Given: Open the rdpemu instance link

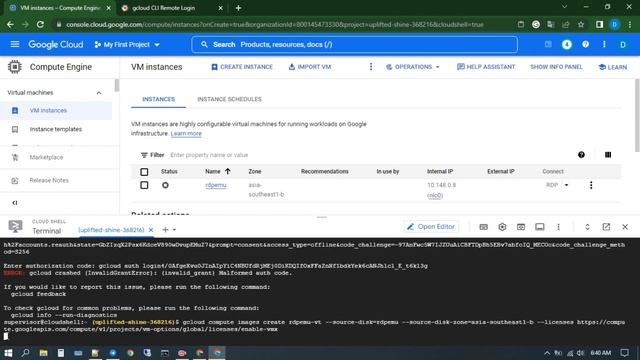Looking at the screenshot, I should pyautogui.click(x=216, y=185).
